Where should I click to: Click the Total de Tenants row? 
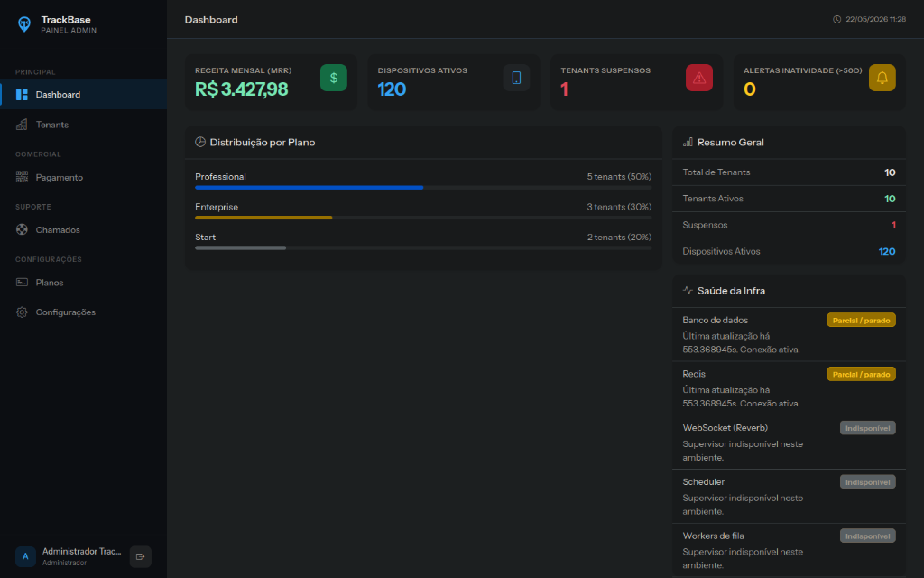coord(789,172)
